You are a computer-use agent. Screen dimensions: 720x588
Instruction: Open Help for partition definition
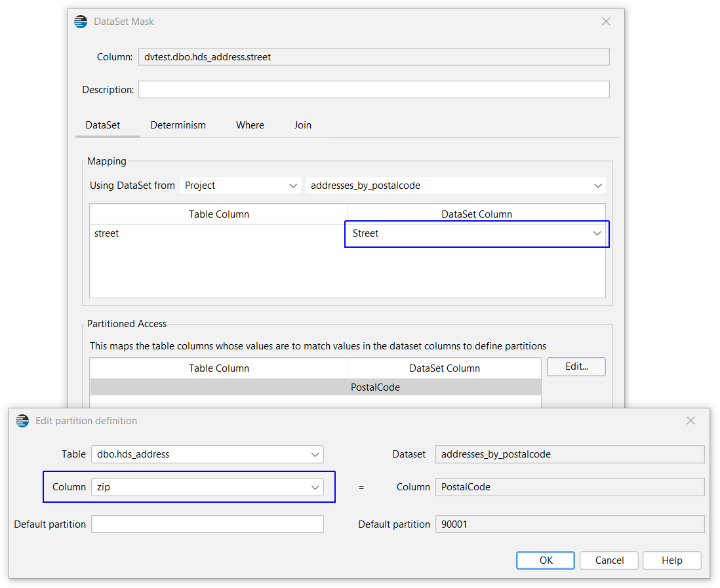pos(671,560)
